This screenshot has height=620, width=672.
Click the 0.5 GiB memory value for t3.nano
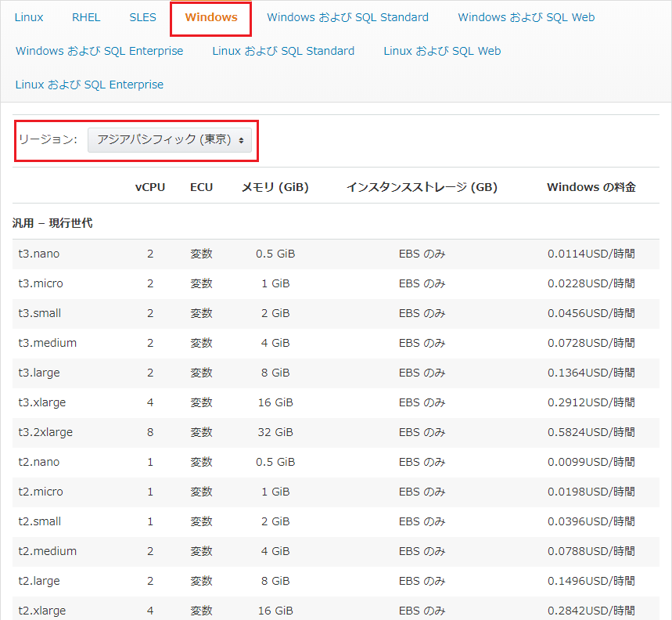tap(275, 254)
